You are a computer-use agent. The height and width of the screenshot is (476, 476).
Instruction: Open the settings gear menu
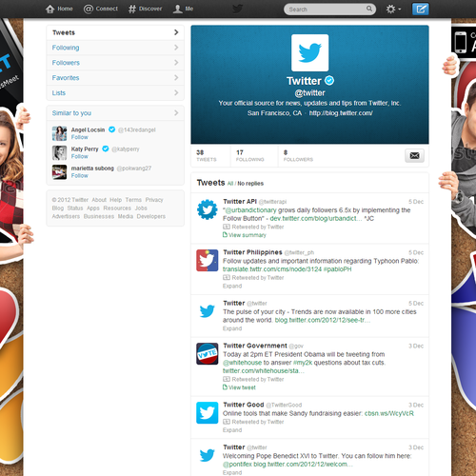(x=393, y=9)
